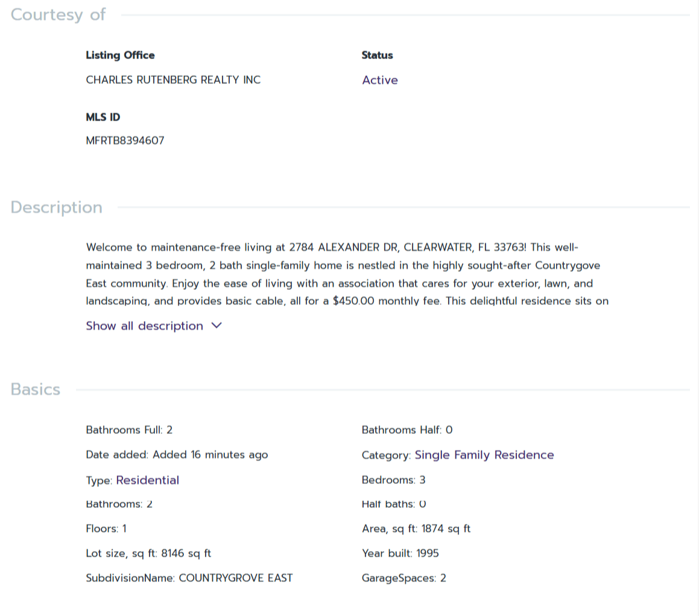Click the Status label
This screenshot has height=616, width=699.
(x=377, y=55)
